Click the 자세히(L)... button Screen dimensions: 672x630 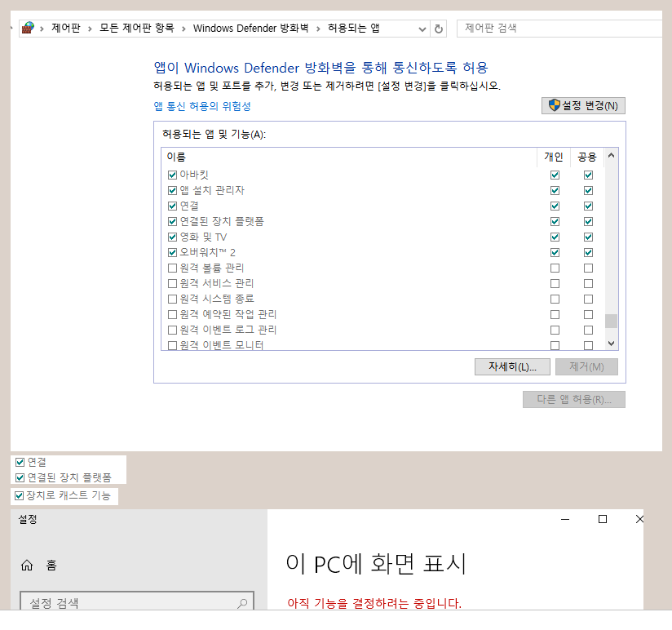[x=512, y=366]
